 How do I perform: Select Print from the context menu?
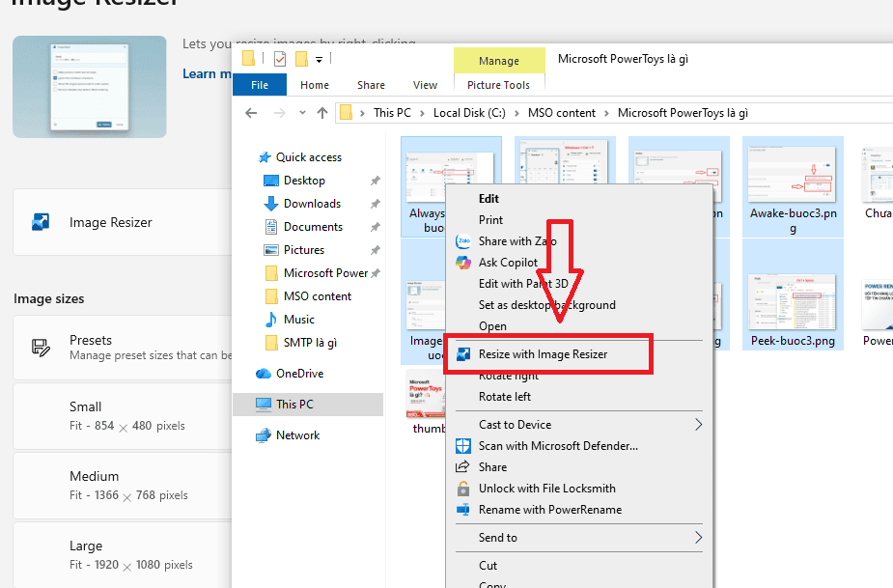tap(578, 220)
